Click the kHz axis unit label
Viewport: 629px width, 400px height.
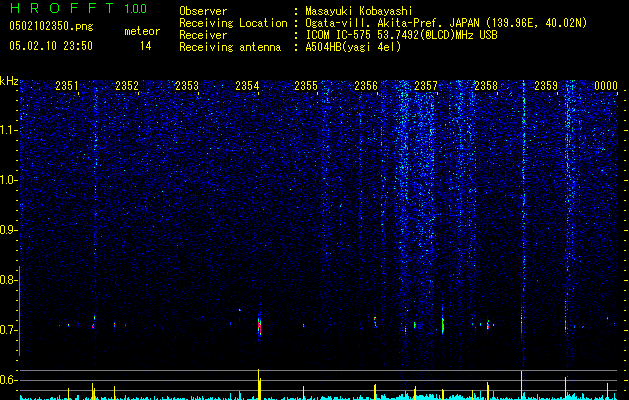click(x=9, y=81)
